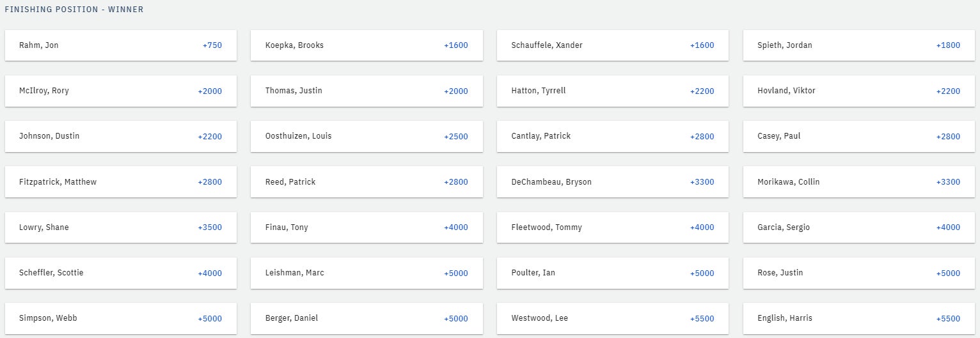Select English, Harris at +5500
The height and width of the screenshot is (338, 980).
tap(859, 318)
